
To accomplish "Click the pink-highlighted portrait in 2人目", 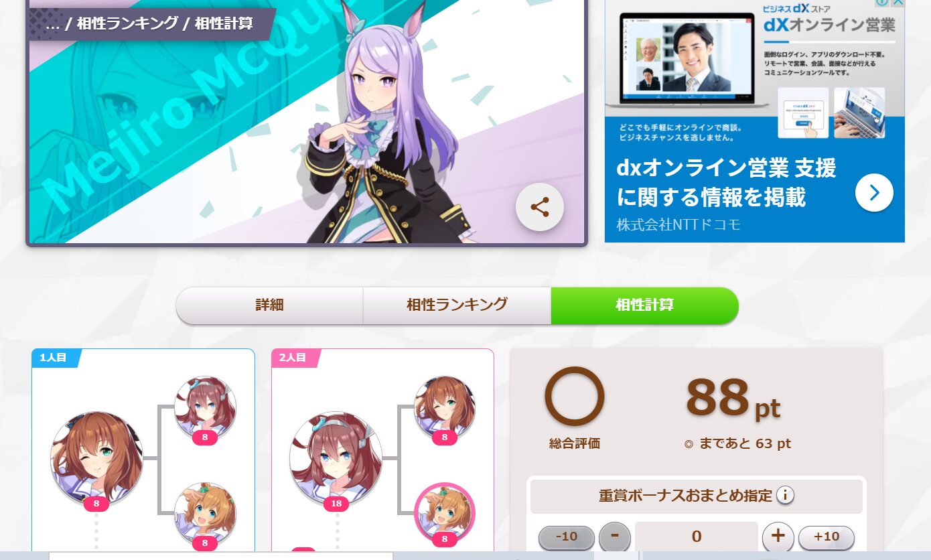I will coord(445,513).
